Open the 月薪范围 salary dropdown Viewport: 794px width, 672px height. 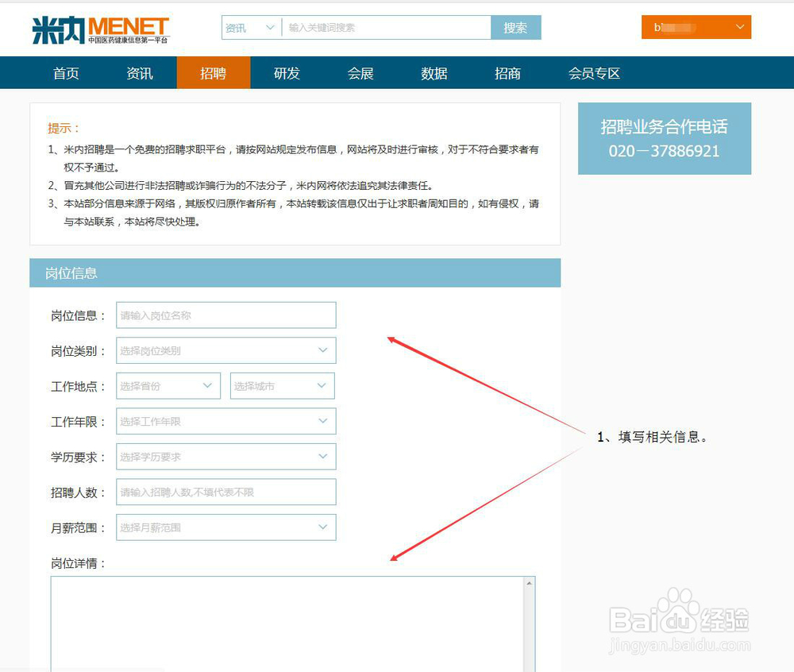pos(225,527)
